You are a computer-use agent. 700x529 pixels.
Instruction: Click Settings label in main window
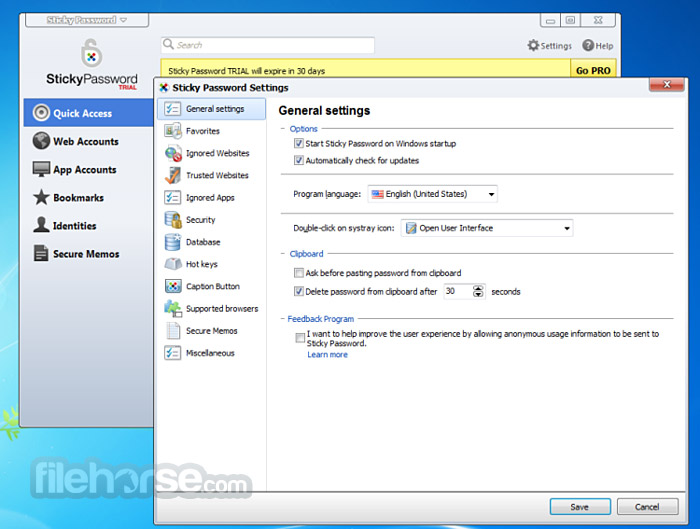pyautogui.click(x=556, y=46)
